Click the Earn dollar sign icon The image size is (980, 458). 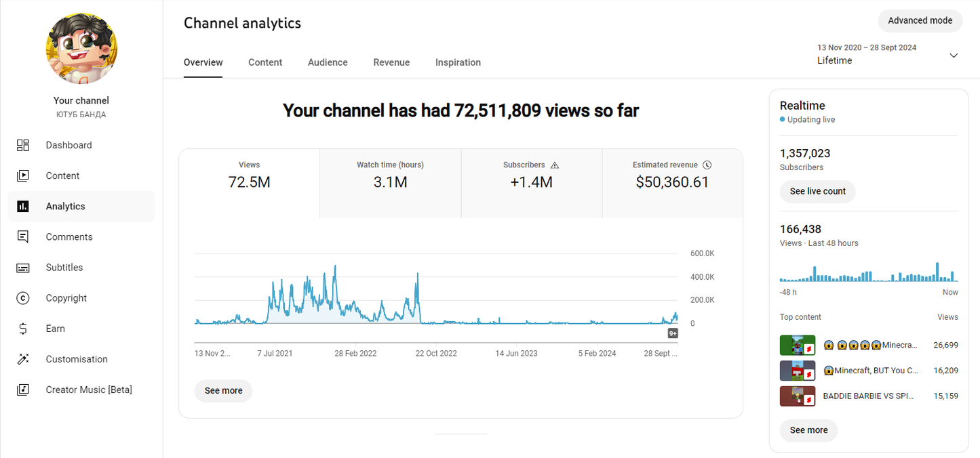[23, 329]
